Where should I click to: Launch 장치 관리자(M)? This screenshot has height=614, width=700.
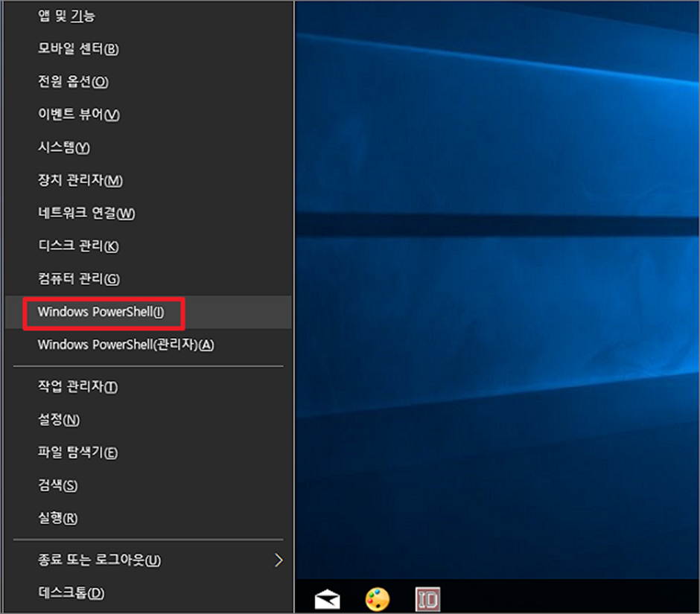tap(147, 181)
